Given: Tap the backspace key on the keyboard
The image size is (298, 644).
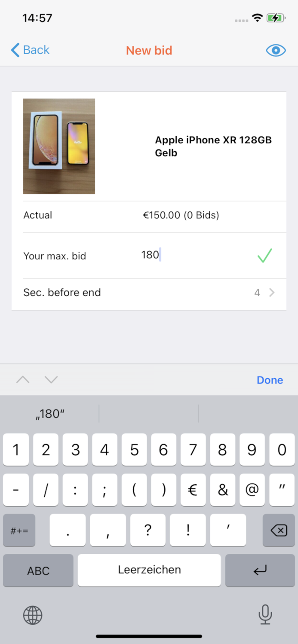Looking at the screenshot, I should click(x=279, y=530).
